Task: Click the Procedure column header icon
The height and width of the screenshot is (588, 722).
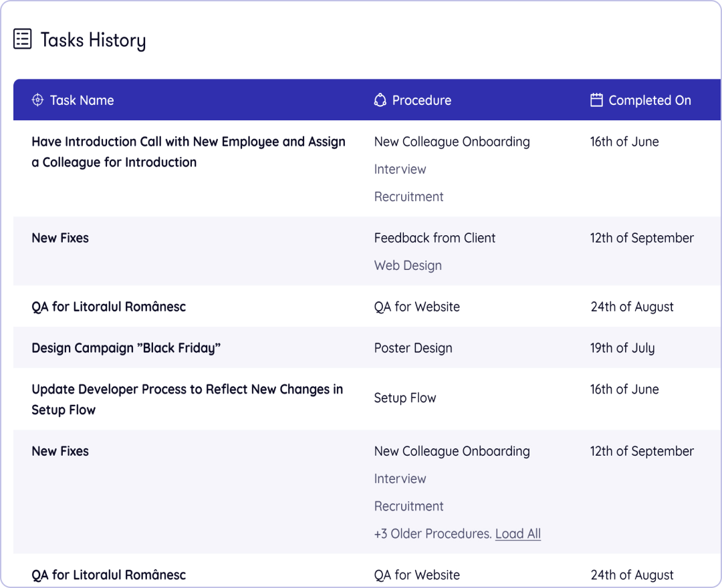Action: pyautogui.click(x=380, y=100)
